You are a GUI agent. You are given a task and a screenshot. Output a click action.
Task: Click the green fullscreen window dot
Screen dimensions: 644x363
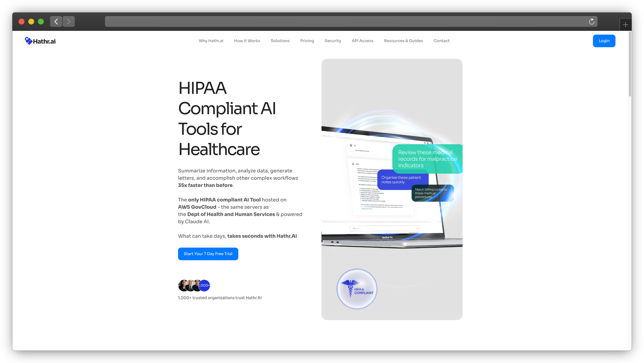tap(41, 22)
